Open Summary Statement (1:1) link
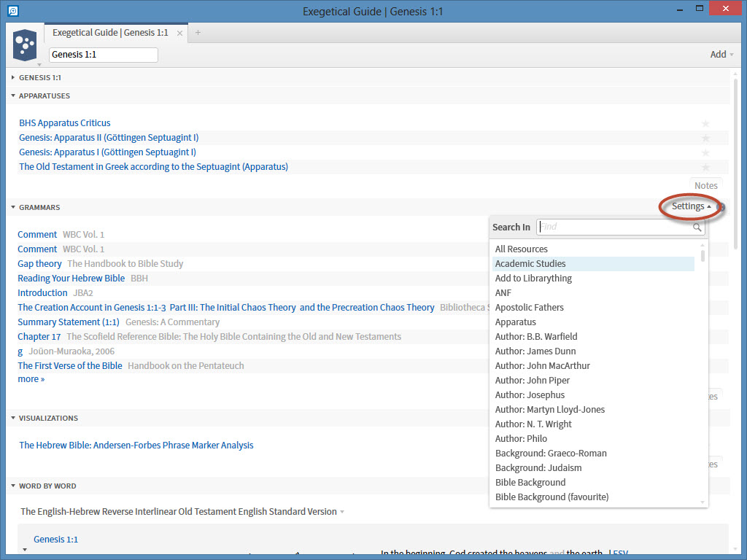The width and height of the screenshot is (747, 560). click(69, 322)
